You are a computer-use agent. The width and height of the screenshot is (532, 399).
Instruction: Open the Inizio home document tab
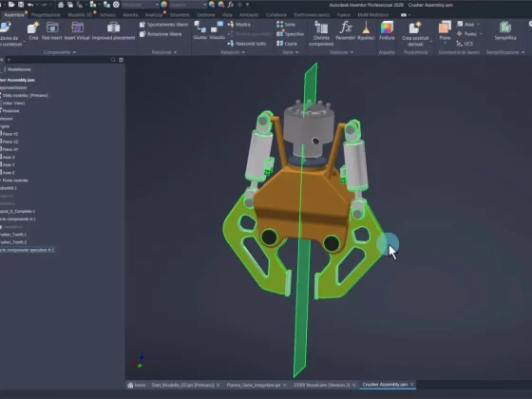point(137,385)
